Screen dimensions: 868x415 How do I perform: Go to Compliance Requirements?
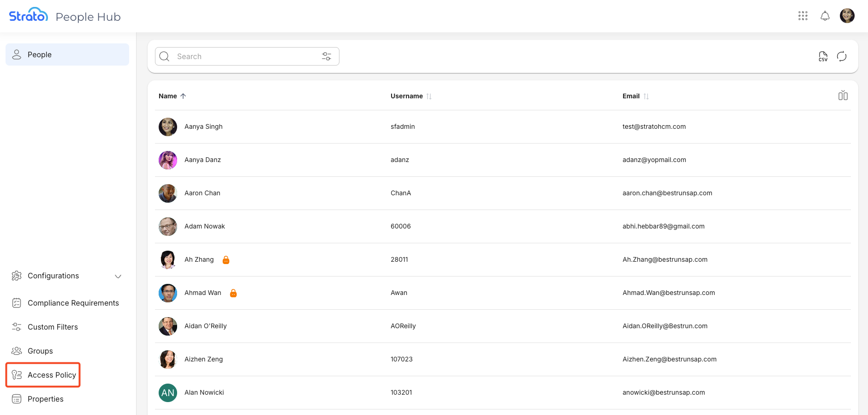click(73, 303)
